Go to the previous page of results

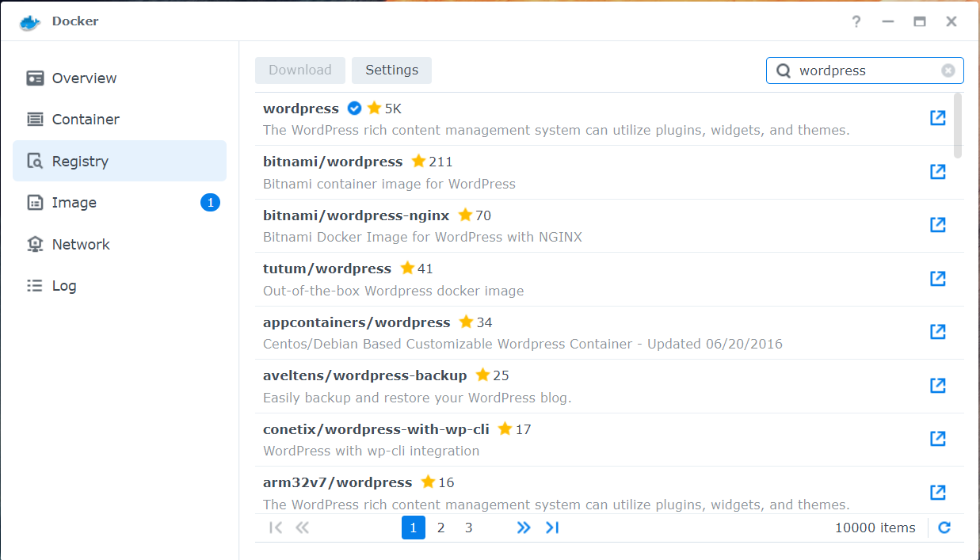coord(302,528)
